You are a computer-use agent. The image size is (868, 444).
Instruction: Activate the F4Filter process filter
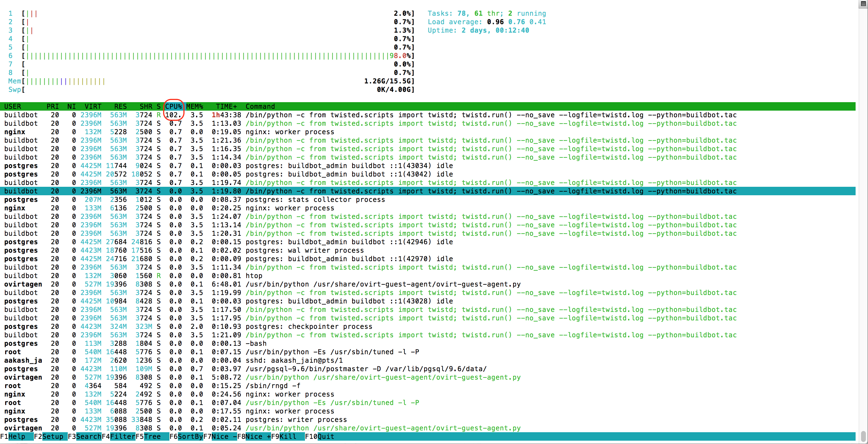(x=119, y=436)
